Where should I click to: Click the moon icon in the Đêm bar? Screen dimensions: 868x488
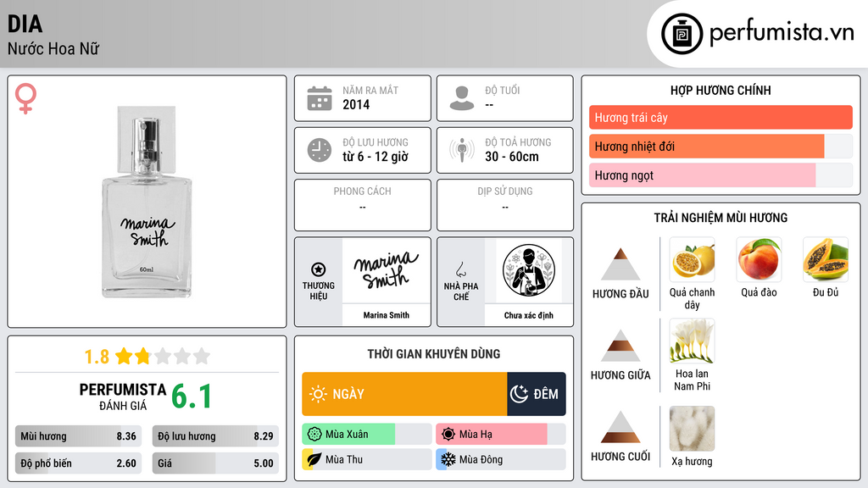pyautogui.click(x=519, y=394)
